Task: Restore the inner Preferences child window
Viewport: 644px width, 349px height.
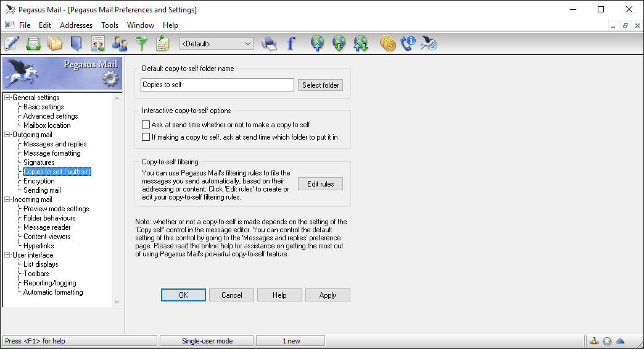Action: click(x=625, y=25)
